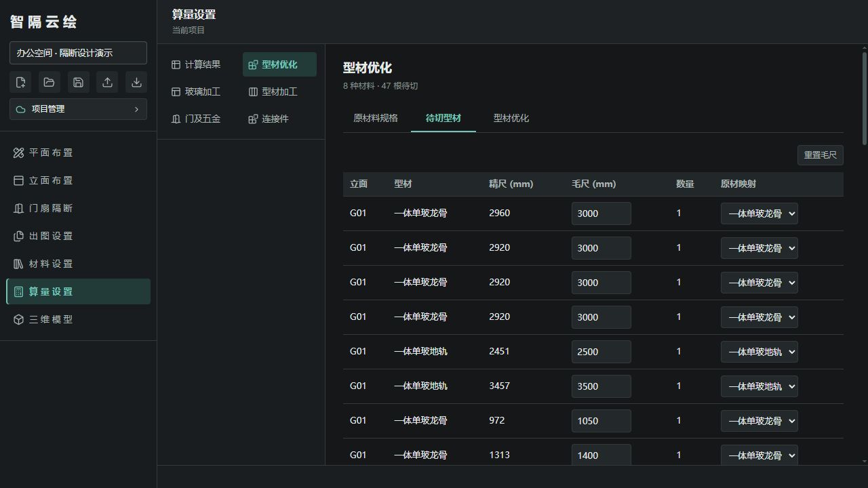Switch to the 门及五金 panel
Viewport: 868px width, 488px height.
point(202,119)
